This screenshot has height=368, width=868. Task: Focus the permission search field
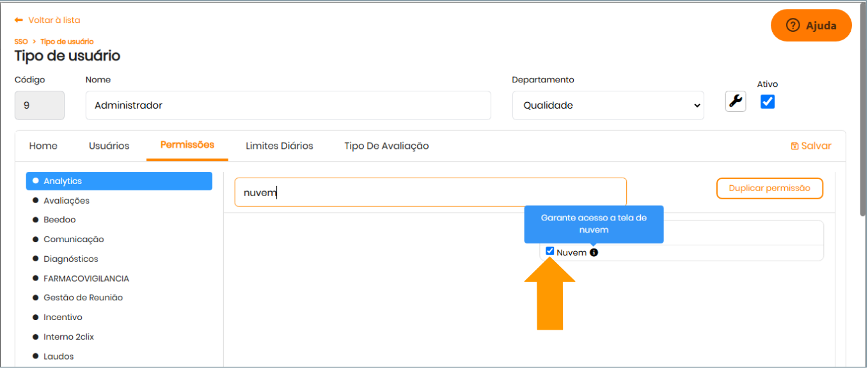[430, 192]
